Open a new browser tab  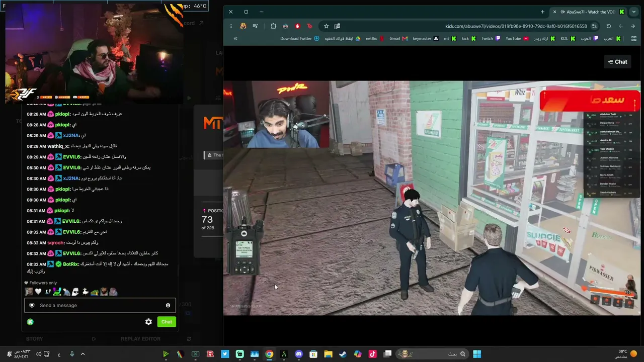click(x=542, y=12)
